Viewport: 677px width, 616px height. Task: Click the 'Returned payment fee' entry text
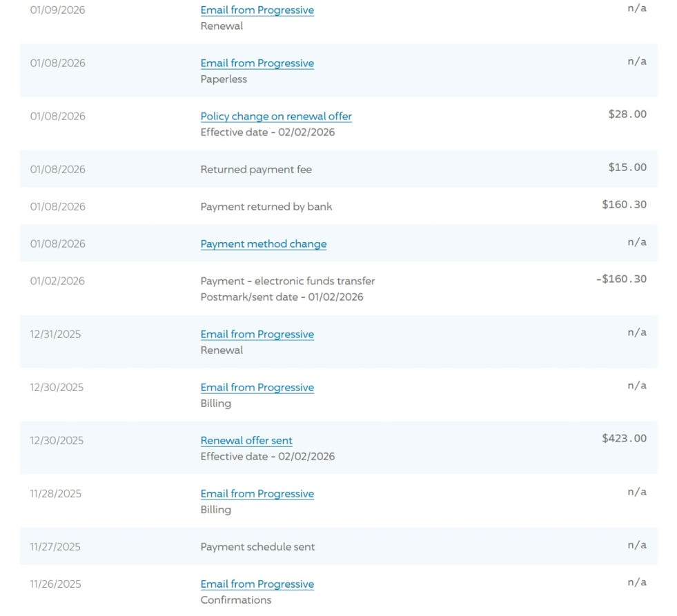tap(256, 170)
